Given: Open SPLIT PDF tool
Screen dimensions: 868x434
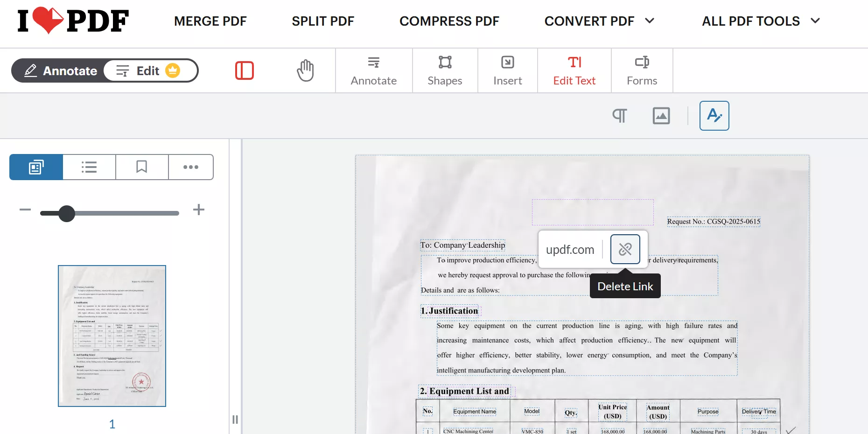Looking at the screenshot, I should coord(323,21).
